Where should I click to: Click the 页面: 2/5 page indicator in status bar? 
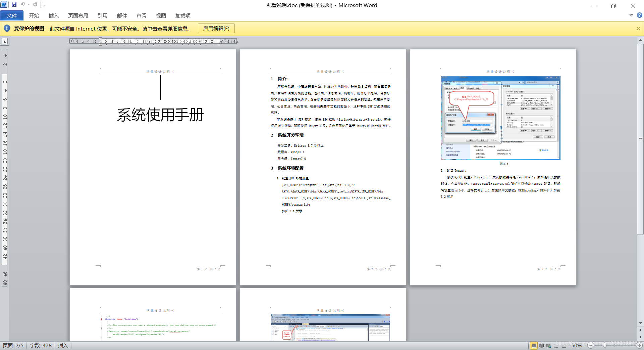[x=13, y=346]
